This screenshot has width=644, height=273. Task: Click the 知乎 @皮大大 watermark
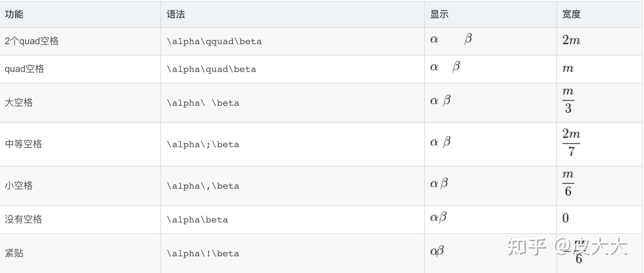pos(567,247)
